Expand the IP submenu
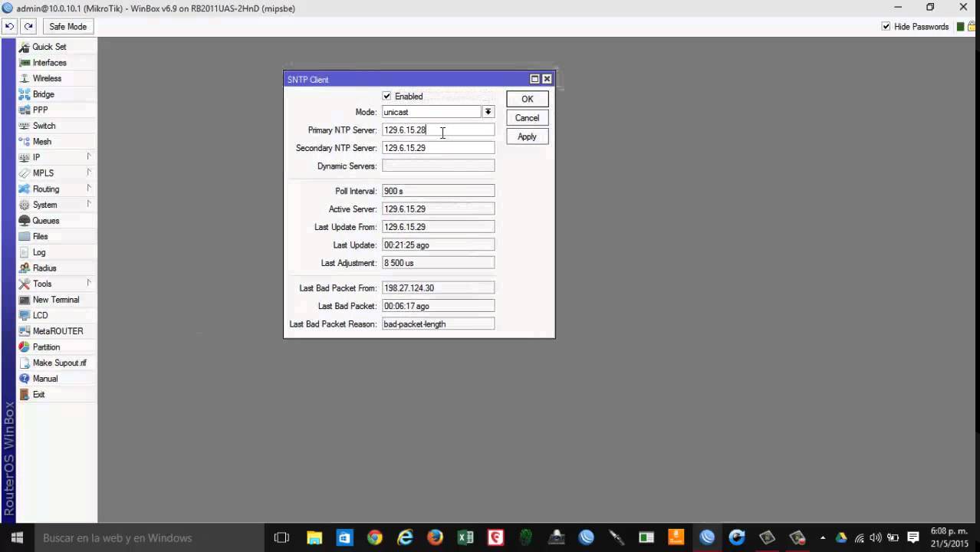The height and width of the screenshot is (552, 980). 57,157
